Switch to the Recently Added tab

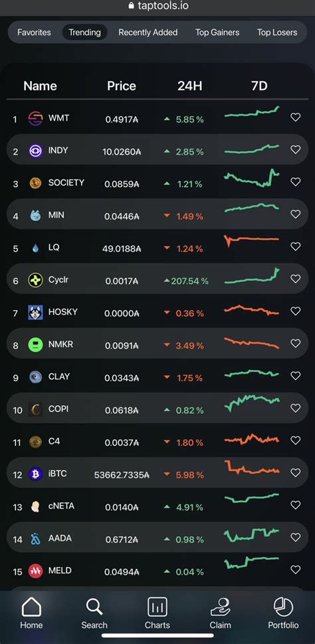[148, 33]
